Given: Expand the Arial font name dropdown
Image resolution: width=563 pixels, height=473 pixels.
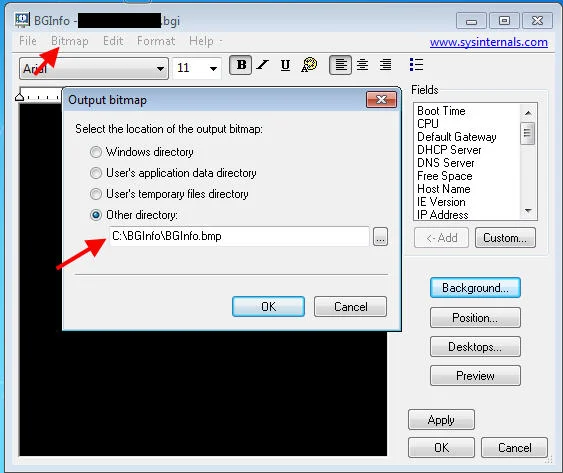Looking at the screenshot, I should [160, 68].
